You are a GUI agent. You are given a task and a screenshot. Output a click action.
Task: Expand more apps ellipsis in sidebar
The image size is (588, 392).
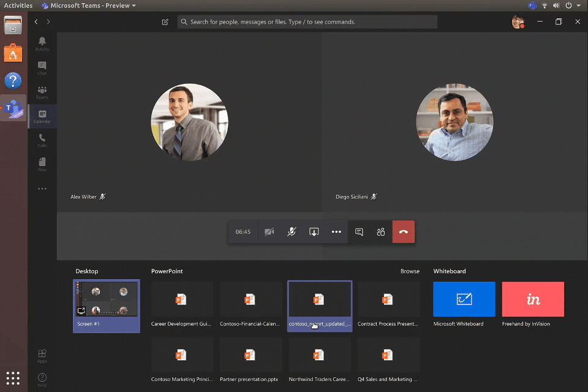(x=42, y=189)
